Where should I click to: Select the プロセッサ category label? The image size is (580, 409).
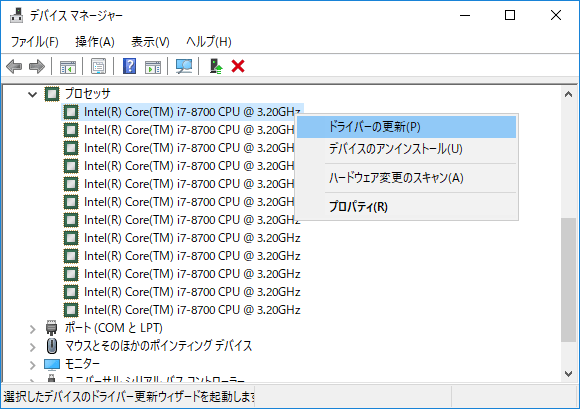pyautogui.click(x=88, y=94)
